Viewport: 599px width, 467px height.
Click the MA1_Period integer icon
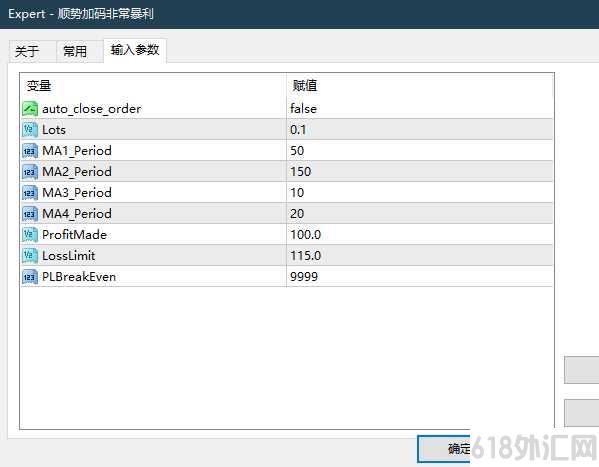pos(30,151)
